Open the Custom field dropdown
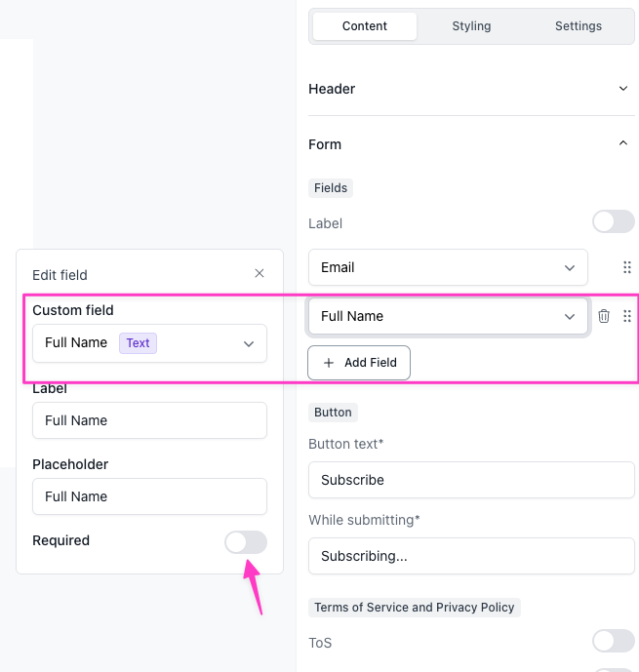Image resolution: width=639 pixels, height=672 pixels. point(149,343)
